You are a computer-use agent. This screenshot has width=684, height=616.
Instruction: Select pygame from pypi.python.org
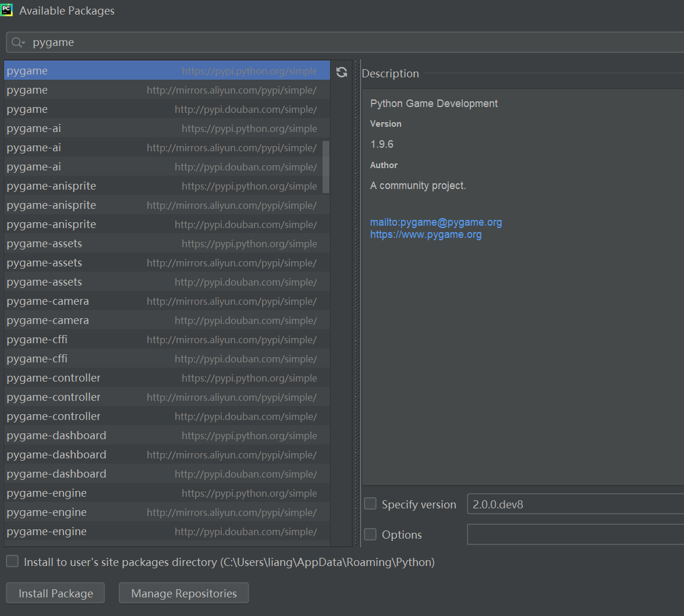point(167,70)
